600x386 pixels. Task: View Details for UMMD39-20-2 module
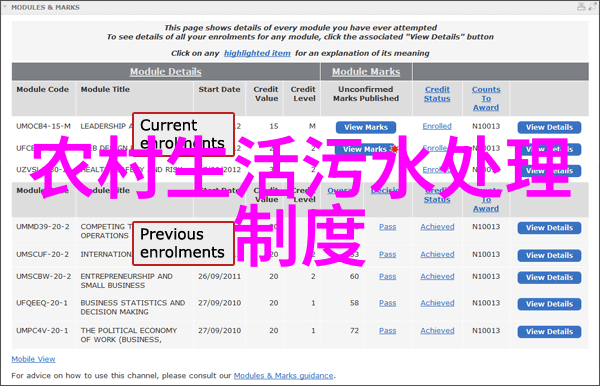549,228
